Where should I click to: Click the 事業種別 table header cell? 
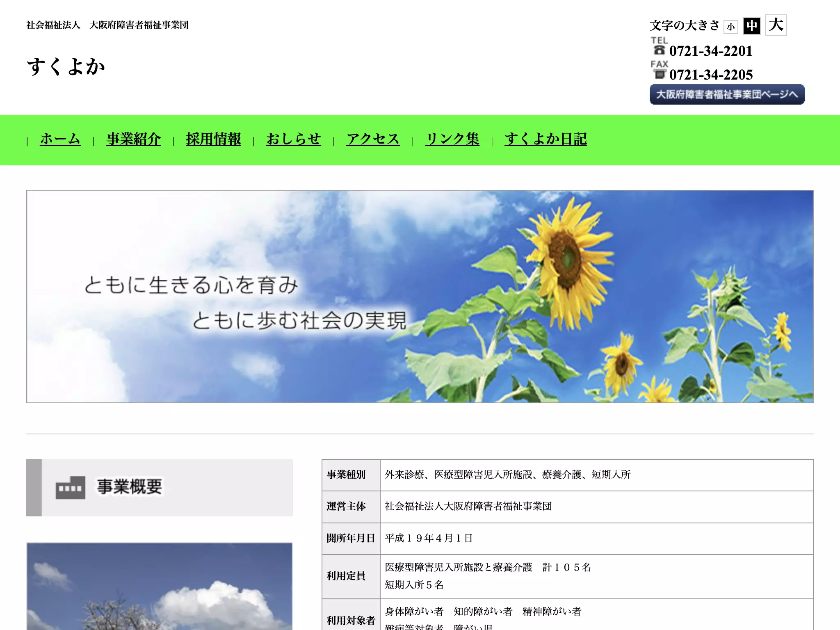point(351,475)
